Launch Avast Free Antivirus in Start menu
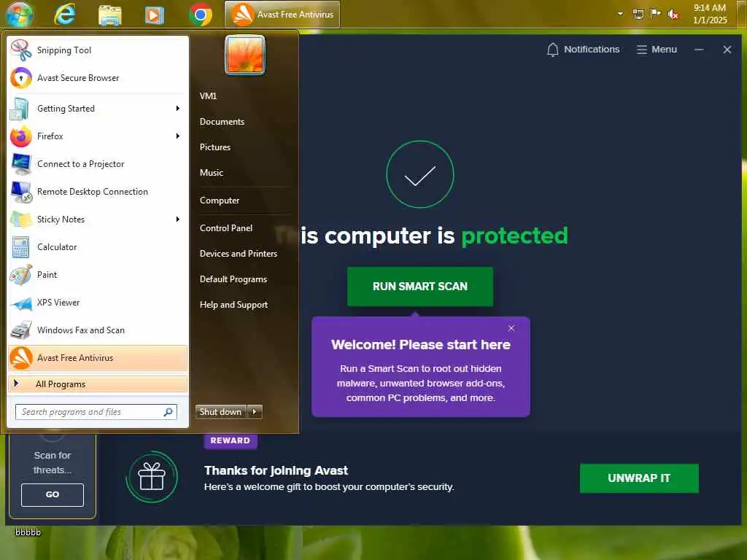Image resolution: width=747 pixels, height=560 pixels. point(98,357)
